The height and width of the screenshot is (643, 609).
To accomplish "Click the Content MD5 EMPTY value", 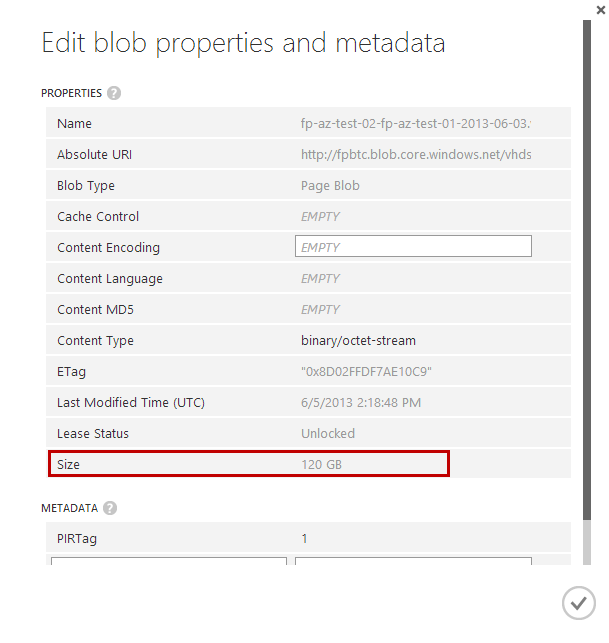I will point(321,310).
